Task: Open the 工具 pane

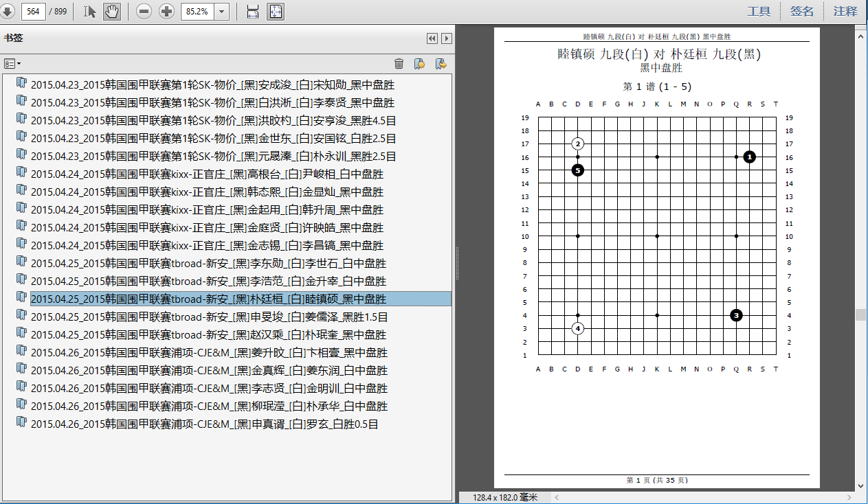Action: (759, 11)
